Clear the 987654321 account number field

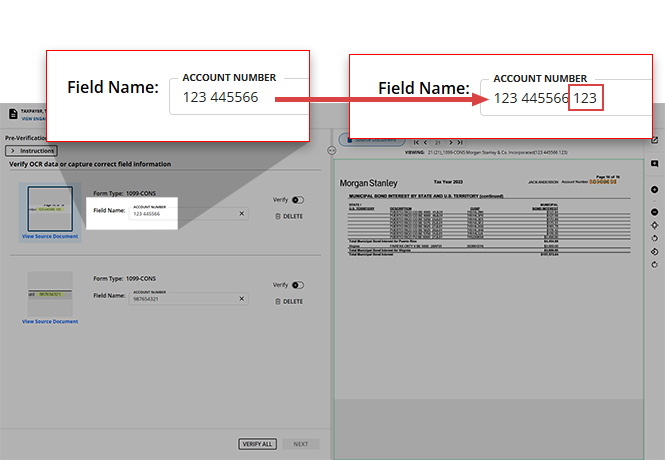pos(241,297)
